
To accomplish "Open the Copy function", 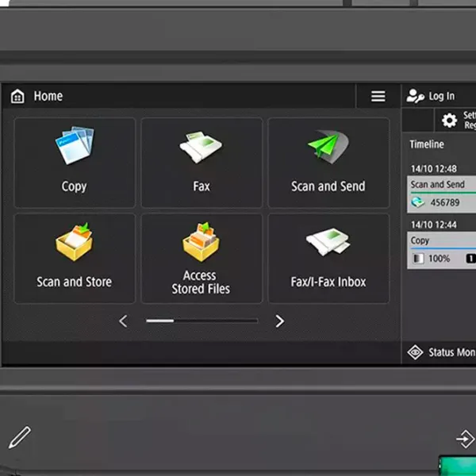I will 75,163.
